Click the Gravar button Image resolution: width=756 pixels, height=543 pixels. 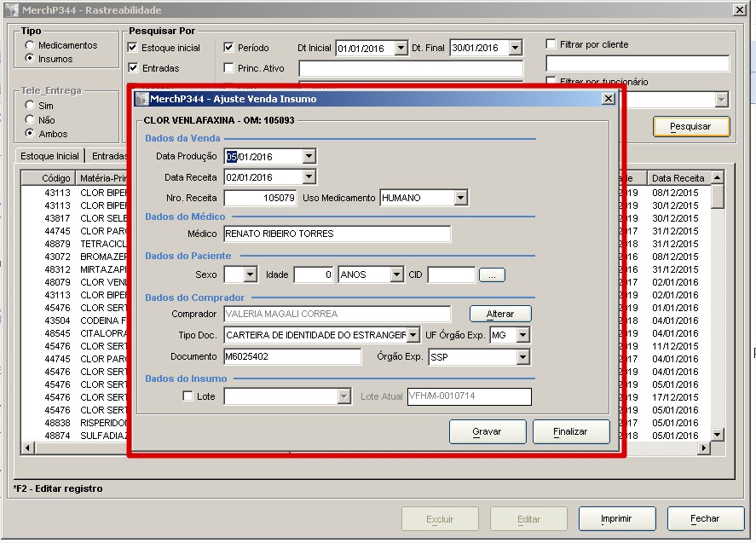coord(487,432)
